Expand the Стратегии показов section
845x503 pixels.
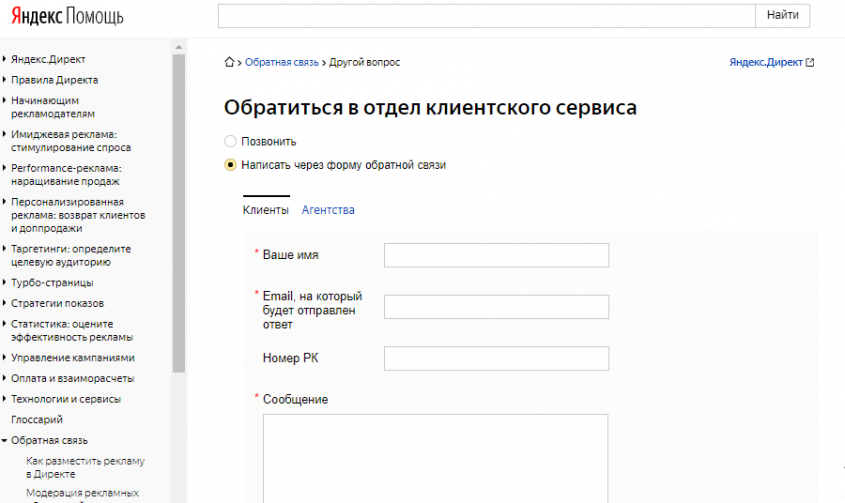[x=57, y=303]
